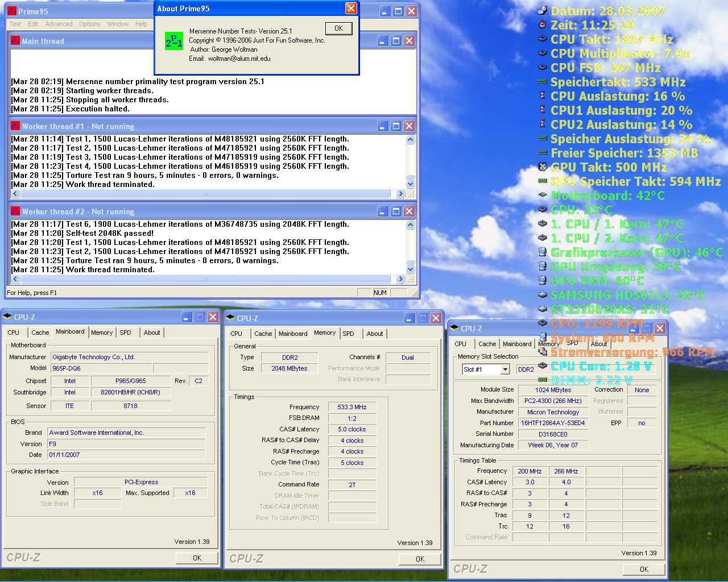Click the Prime95 2^P-1 logo in About dialog

pos(174,41)
